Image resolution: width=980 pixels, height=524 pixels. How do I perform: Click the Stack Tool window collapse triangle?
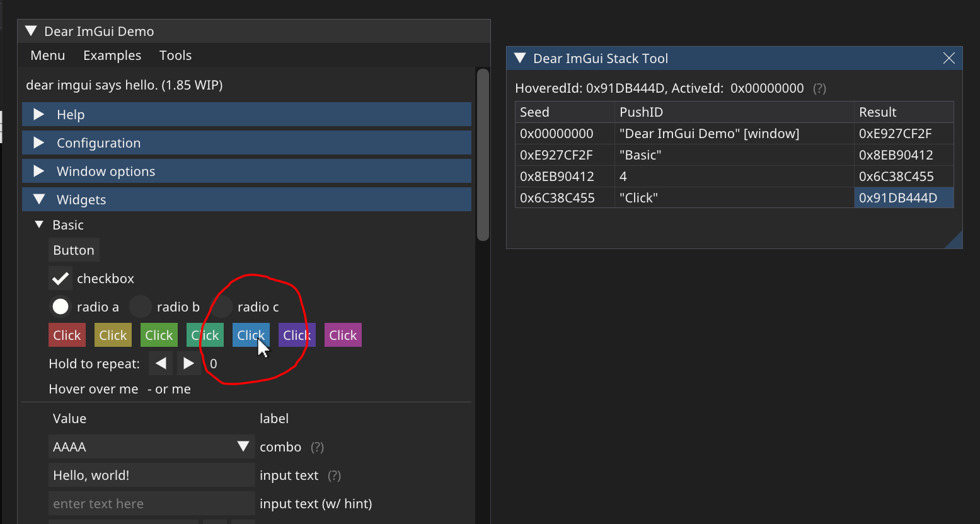[x=519, y=58]
